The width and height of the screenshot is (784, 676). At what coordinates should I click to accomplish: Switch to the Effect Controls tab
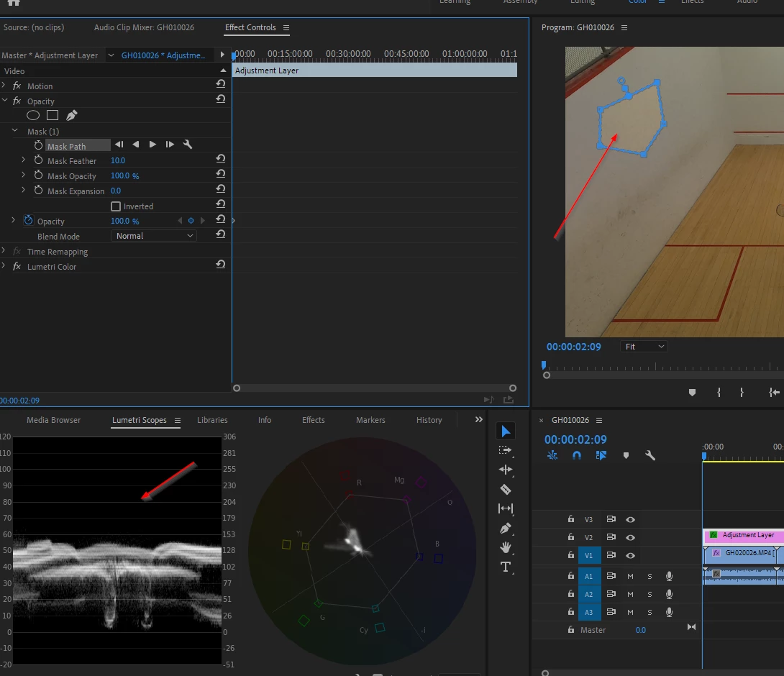tap(250, 27)
